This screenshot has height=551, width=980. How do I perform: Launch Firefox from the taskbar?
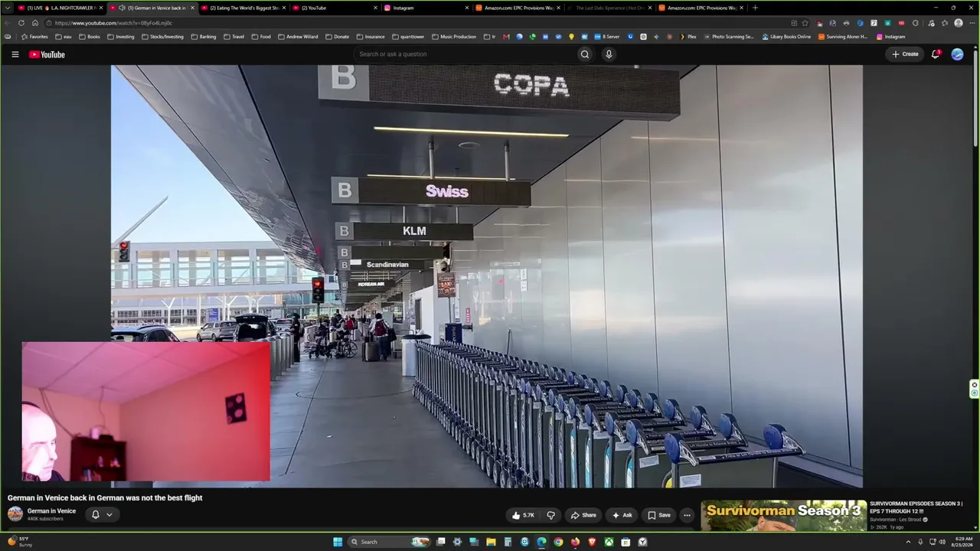tap(575, 542)
